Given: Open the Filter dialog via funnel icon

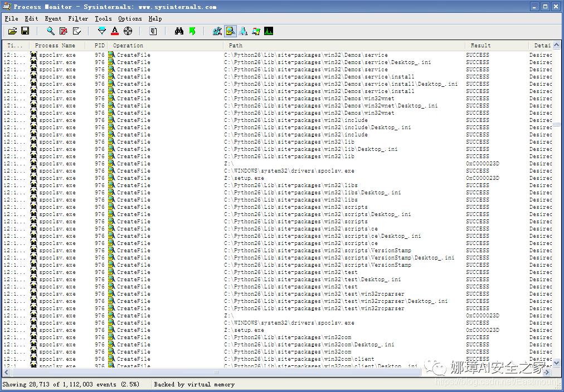Looking at the screenshot, I should coord(102,31).
